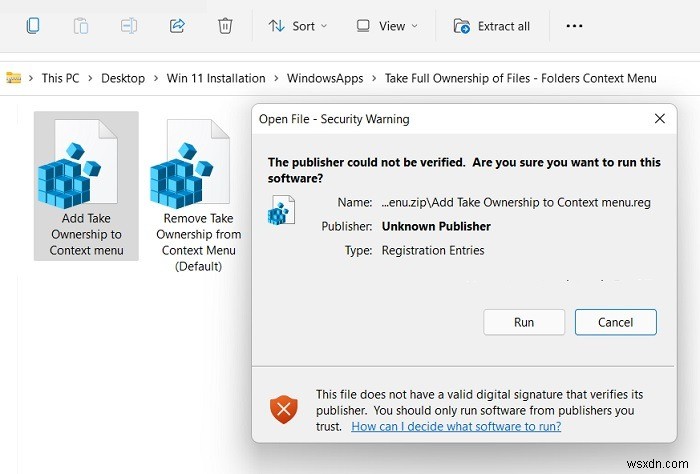This screenshot has height=474, width=700.
Task: Click the Rename icon in the toolbar
Action: (x=129, y=26)
